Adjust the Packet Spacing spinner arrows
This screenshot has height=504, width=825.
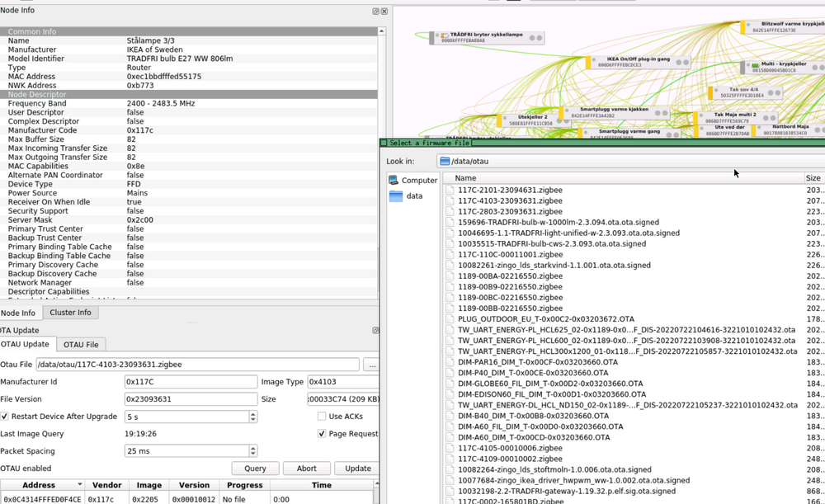pos(252,451)
